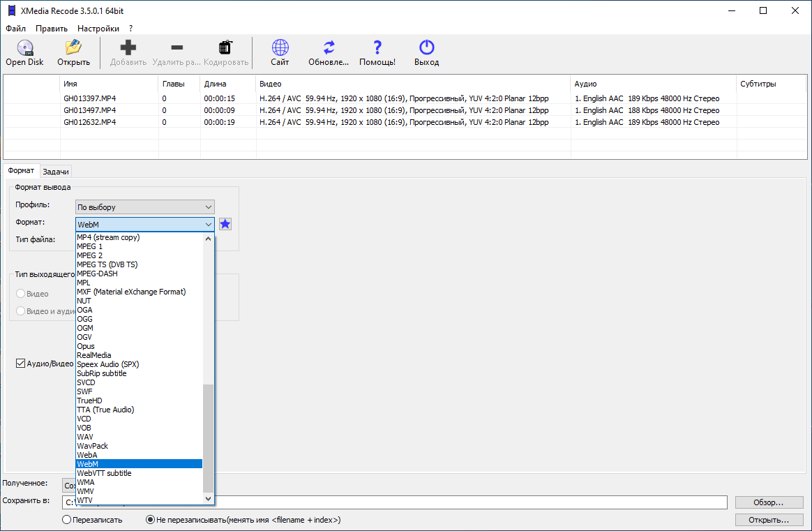
Task: Pick the TrueHD format entry
Action: coord(139,401)
